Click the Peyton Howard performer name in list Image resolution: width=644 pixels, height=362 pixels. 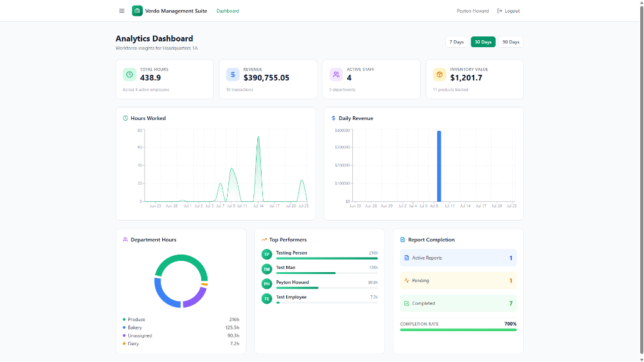click(x=292, y=282)
